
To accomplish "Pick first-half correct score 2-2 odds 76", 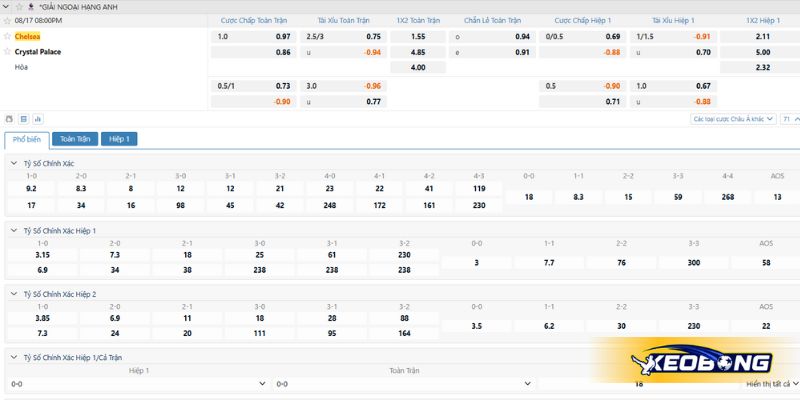I will pyautogui.click(x=621, y=263).
